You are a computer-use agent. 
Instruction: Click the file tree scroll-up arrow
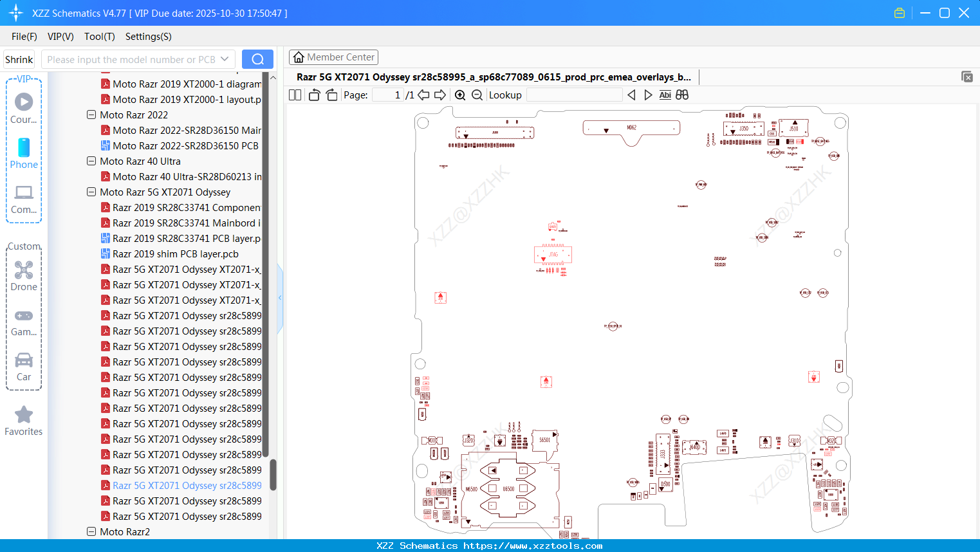273,77
